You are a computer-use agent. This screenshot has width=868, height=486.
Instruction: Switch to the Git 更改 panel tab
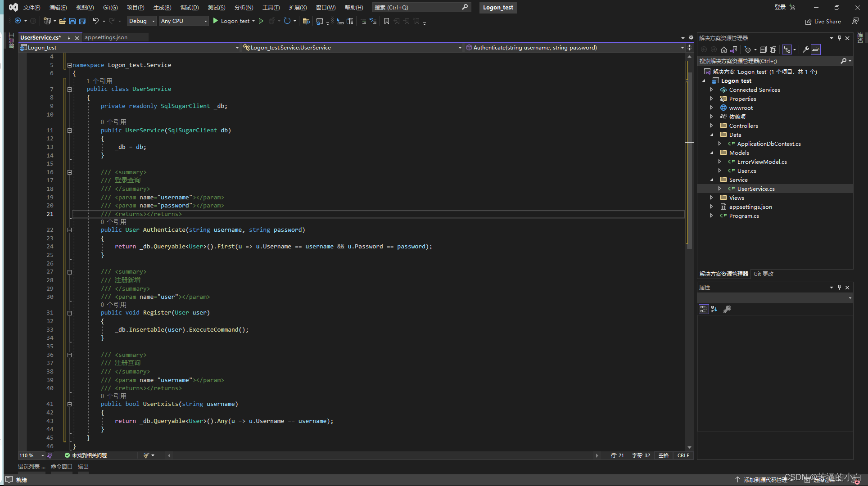pyautogui.click(x=763, y=274)
